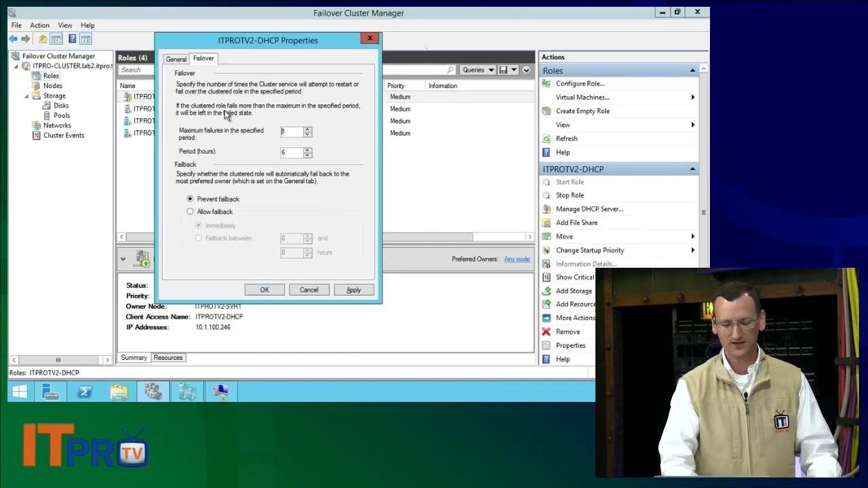Viewport: 868px width, 488px height.
Task: Decrease Period hours with the down arrow
Action: (x=307, y=155)
